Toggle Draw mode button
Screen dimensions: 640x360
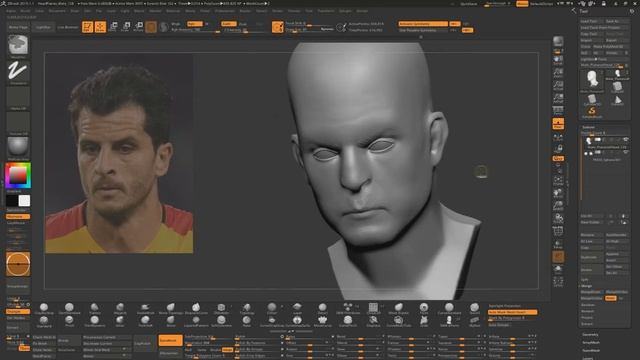point(100,27)
